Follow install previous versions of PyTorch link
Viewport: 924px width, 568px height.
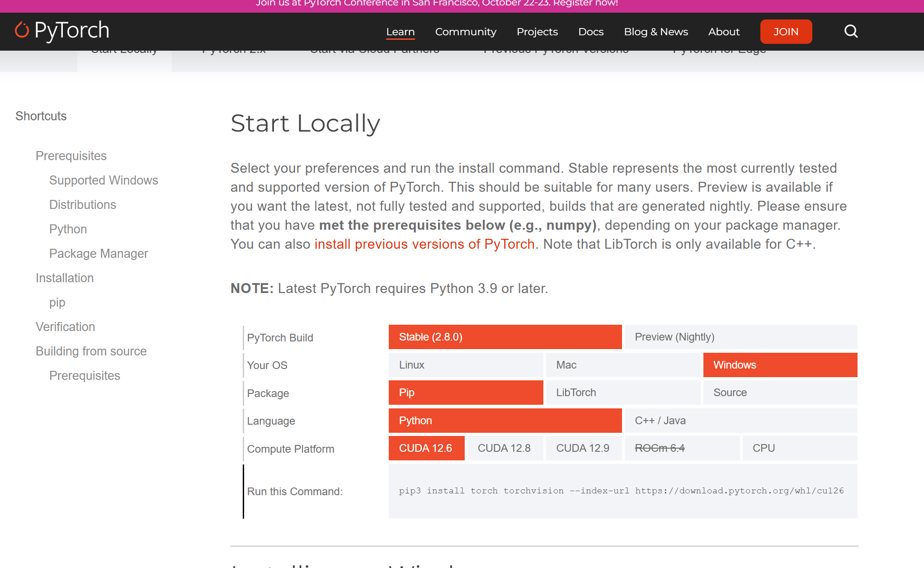point(424,244)
